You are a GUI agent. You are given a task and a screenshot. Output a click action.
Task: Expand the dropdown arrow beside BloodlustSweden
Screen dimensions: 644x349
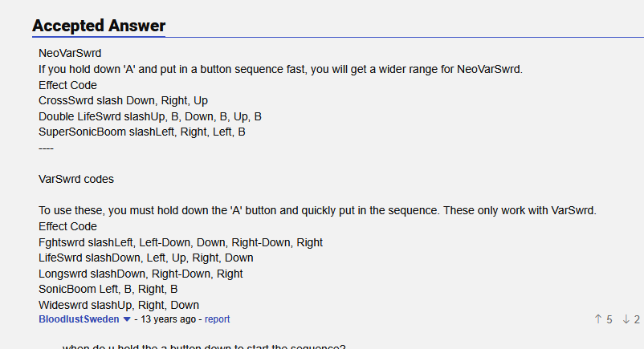pos(127,319)
